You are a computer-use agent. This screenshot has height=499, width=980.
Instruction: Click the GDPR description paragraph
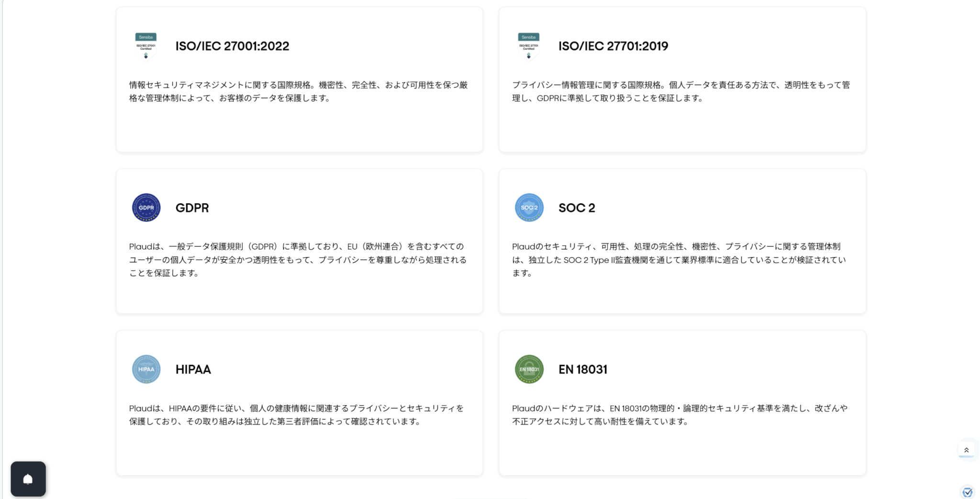[298, 260]
